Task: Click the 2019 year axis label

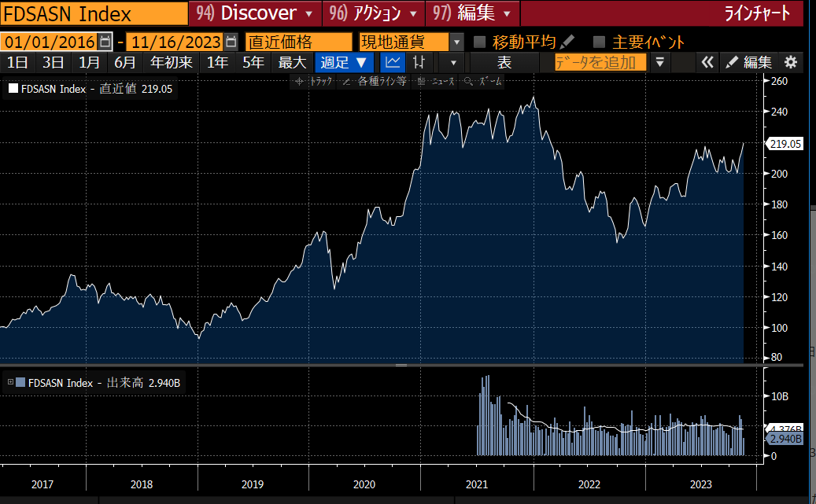Action: [253, 484]
